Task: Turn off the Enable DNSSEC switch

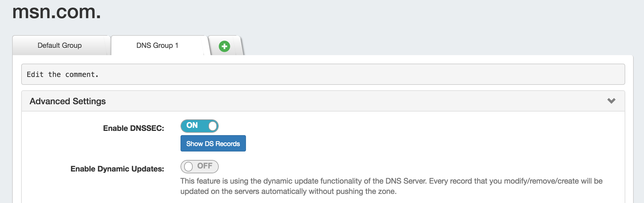Action: pyautogui.click(x=199, y=126)
